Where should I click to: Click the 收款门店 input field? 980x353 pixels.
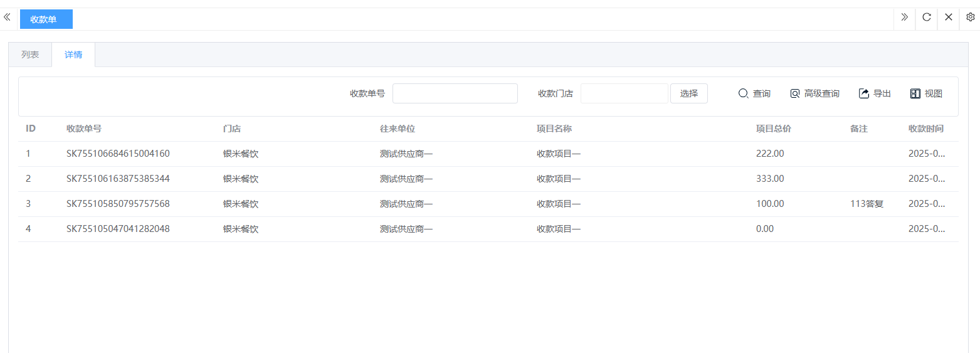point(624,93)
